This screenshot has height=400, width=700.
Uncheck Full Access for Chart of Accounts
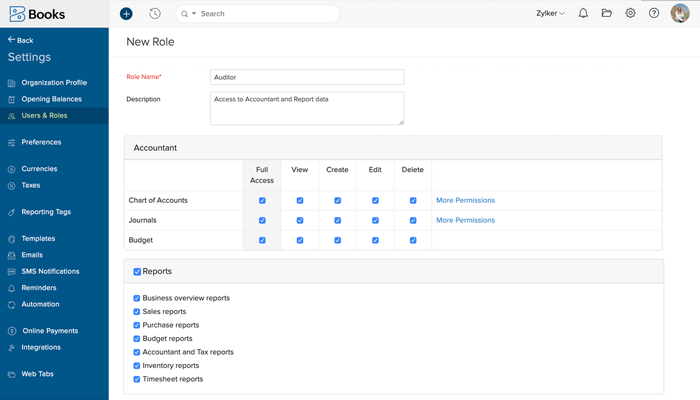[x=262, y=200]
